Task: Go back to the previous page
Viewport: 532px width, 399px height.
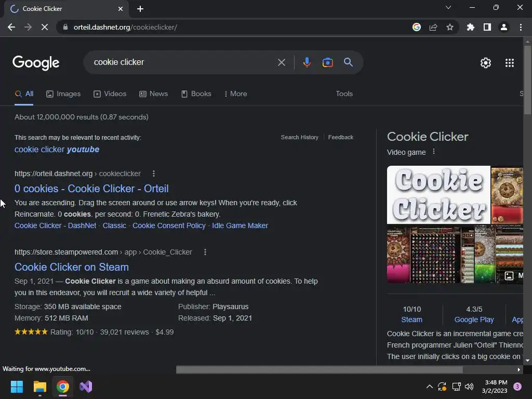Action: [11, 27]
